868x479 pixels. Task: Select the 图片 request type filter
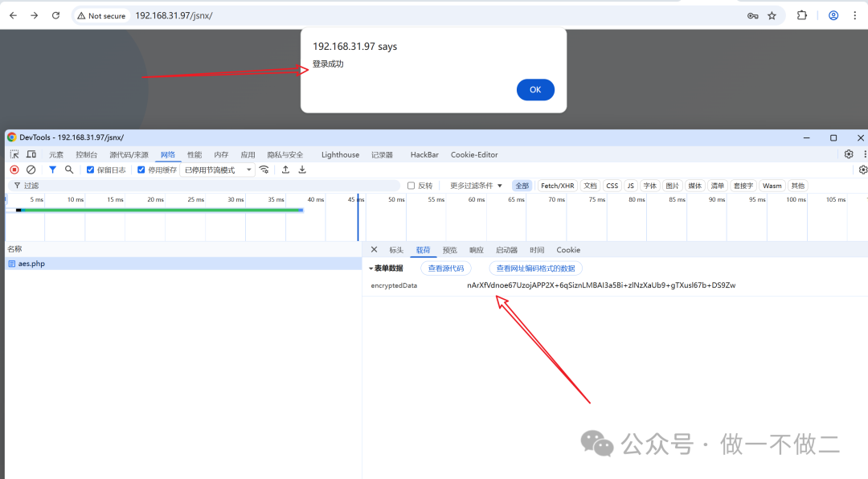click(672, 186)
